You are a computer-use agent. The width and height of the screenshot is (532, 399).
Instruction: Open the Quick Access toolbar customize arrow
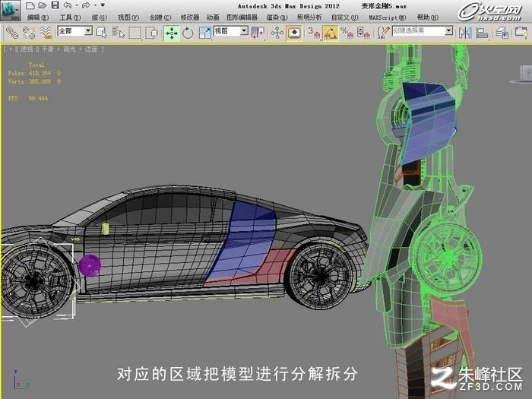click(x=103, y=5)
